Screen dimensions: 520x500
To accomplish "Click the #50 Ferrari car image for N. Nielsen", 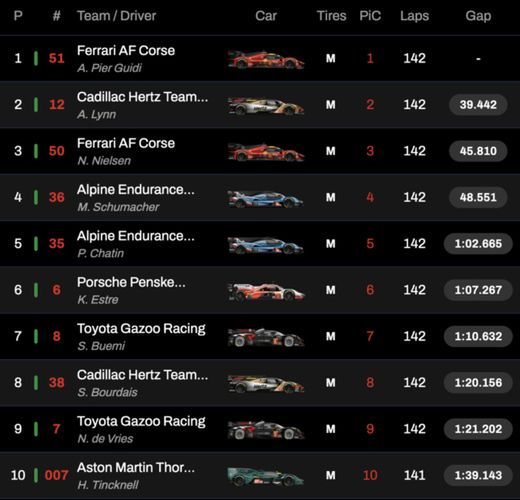I will [266, 152].
